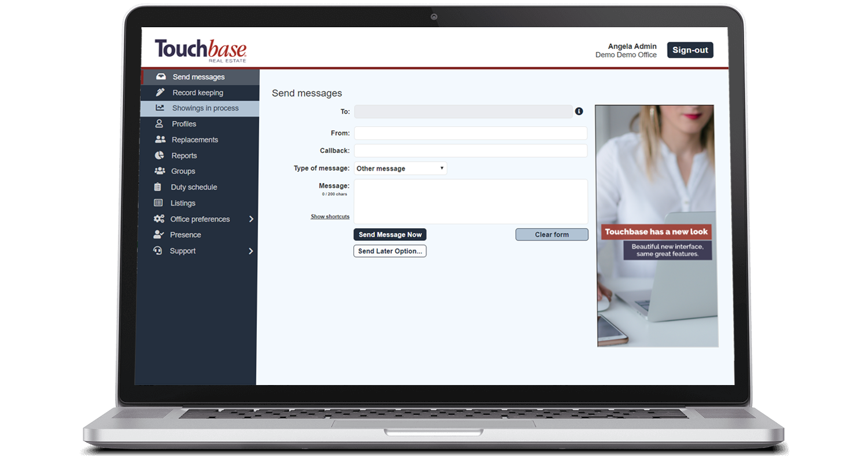Open Record keeping via the pencil icon
Image resolution: width=868 pixels, height=458 pixels.
click(159, 92)
